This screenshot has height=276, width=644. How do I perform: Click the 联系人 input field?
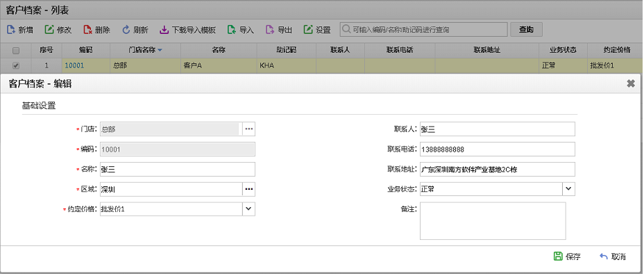coord(498,129)
